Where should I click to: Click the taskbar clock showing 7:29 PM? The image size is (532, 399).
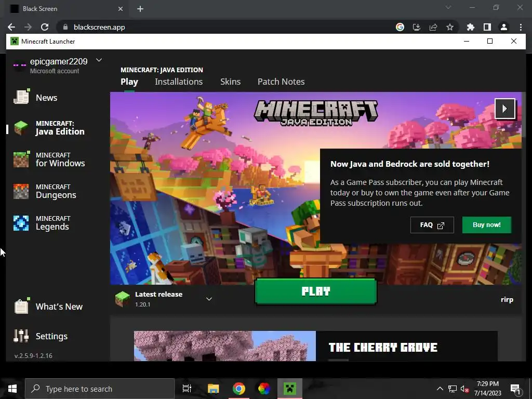tap(487, 389)
